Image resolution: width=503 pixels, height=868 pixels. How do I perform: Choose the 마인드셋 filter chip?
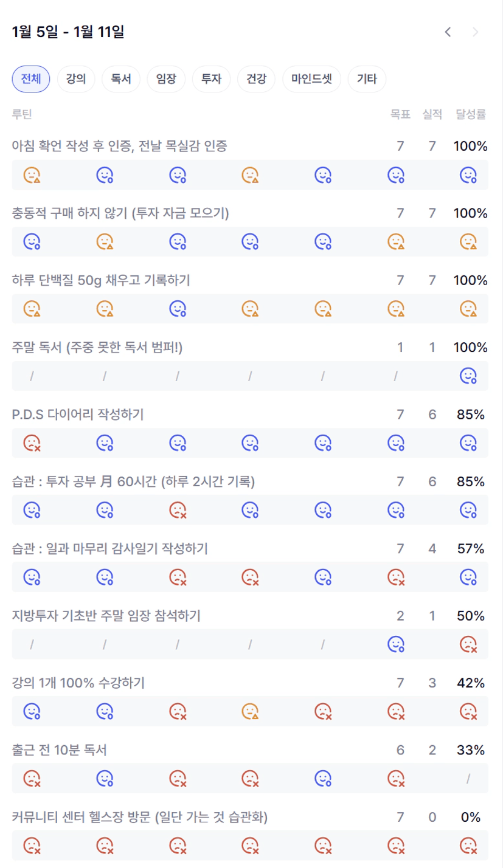(x=311, y=79)
